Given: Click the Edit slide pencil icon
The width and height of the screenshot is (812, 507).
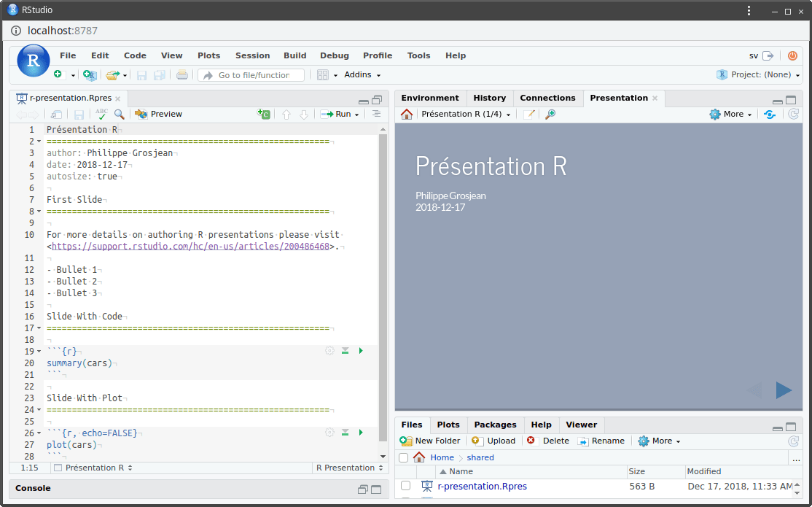Looking at the screenshot, I should coord(528,114).
